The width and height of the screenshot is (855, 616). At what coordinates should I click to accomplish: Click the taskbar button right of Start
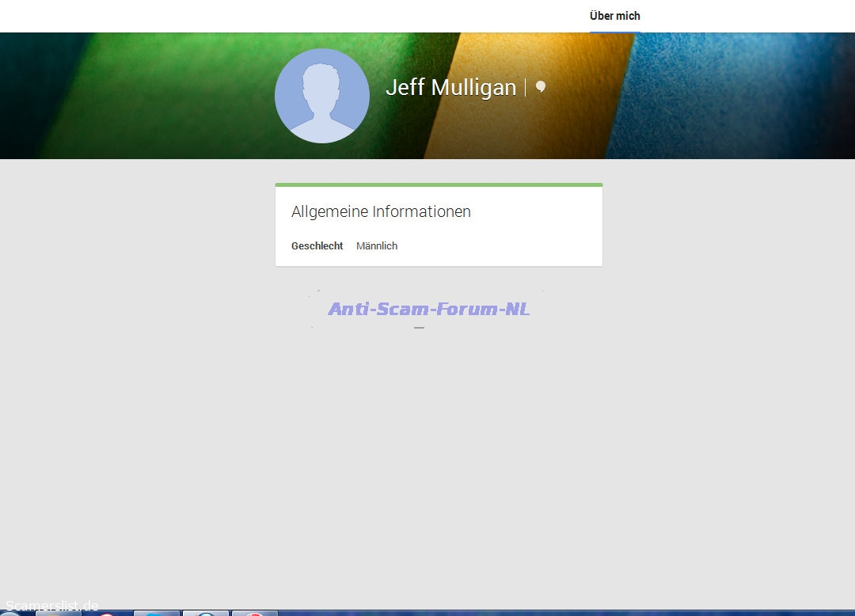click(58, 614)
